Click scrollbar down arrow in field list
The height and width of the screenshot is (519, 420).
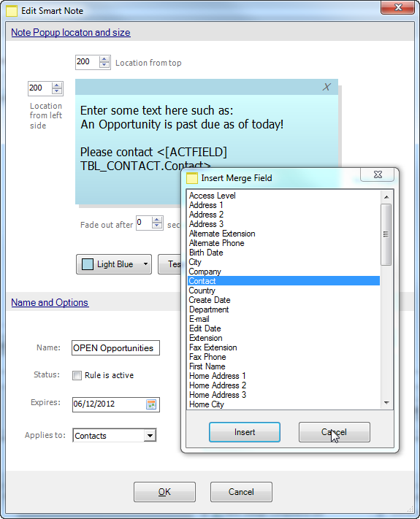tap(386, 403)
